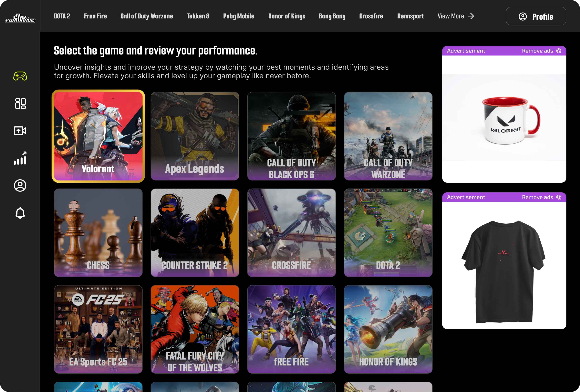Open the Profile button

[536, 16]
